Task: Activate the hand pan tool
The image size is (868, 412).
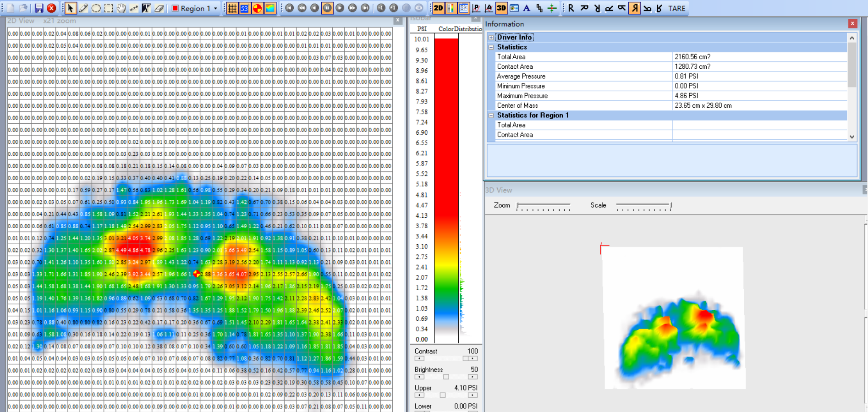Action: point(121,8)
